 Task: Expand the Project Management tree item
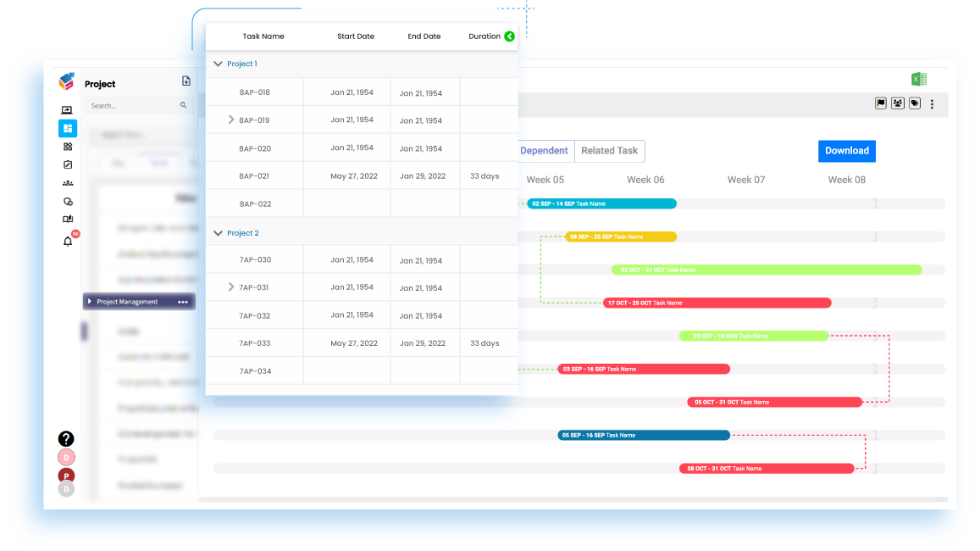pyautogui.click(x=90, y=302)
